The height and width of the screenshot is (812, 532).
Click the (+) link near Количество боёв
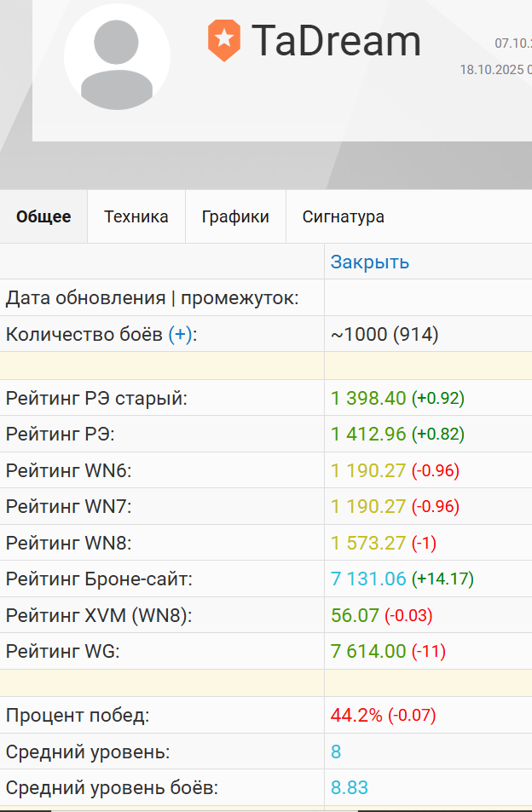click(x=180, y=335)
